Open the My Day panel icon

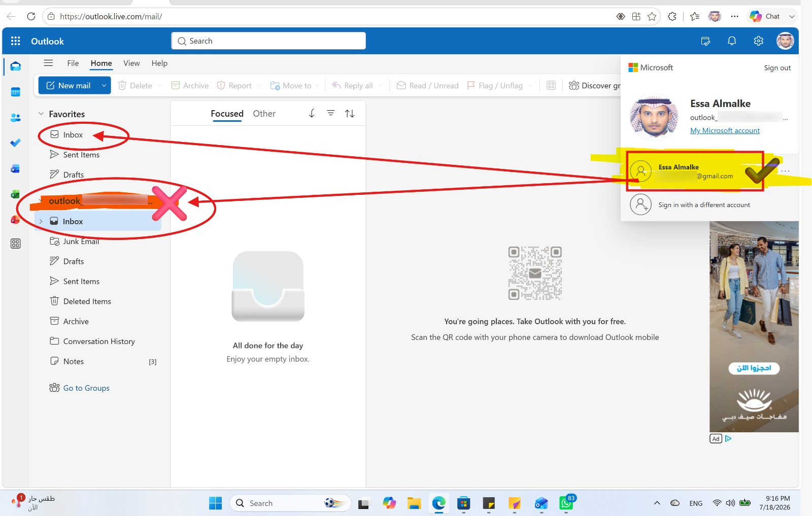705,41
